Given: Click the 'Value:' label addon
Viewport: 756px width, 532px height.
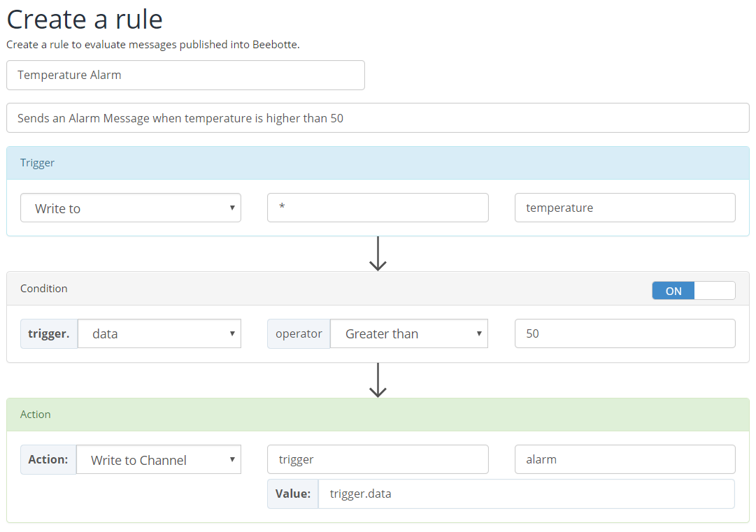Looking at the screenshot, I should click(293, 494).
